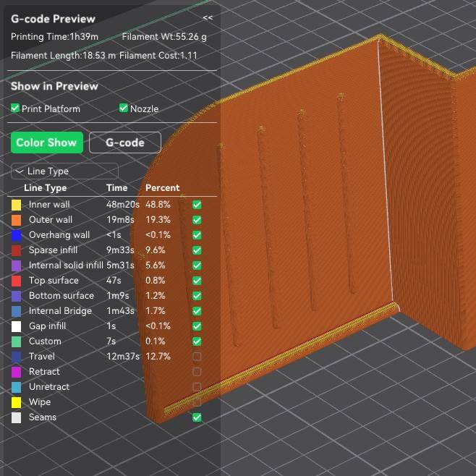Click the red Top surface color swatch
The height and width of the screenshot is (476, 476).
pos(17,281)
